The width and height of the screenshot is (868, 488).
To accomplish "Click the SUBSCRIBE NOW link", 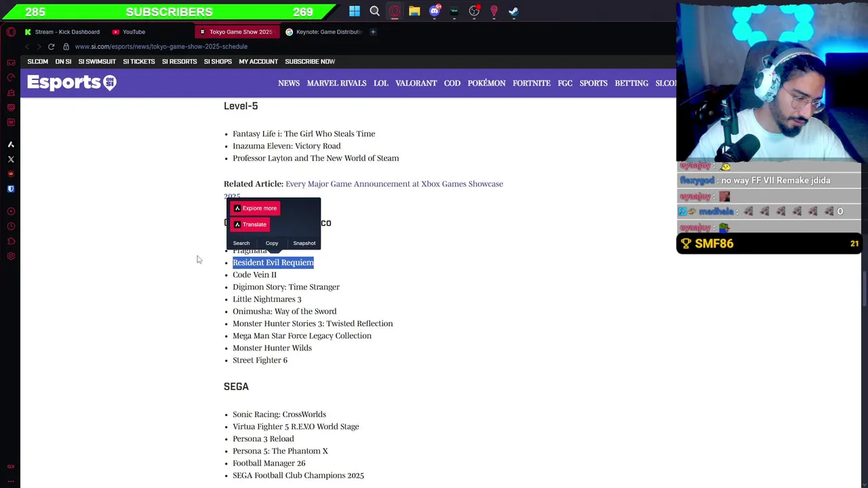I will [310, 62].
